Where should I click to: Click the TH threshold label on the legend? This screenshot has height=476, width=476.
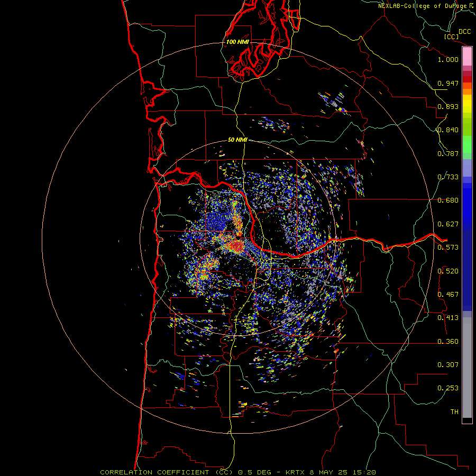[454, 412]
